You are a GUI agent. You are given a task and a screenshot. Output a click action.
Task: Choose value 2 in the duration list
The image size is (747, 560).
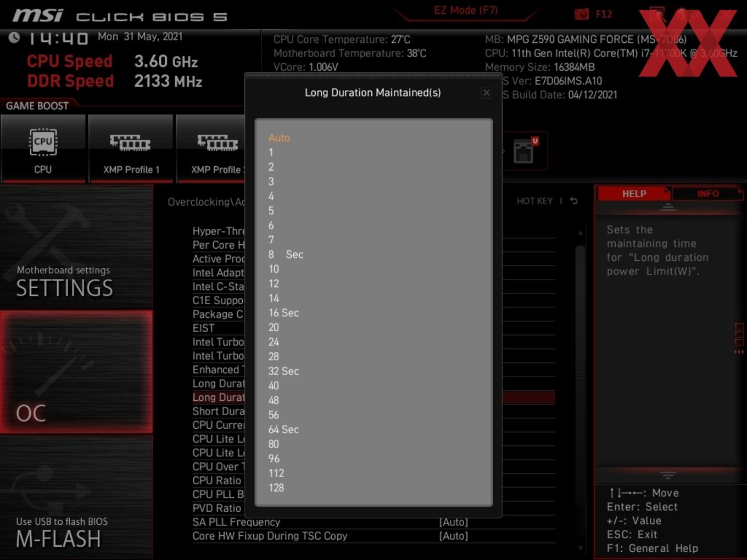tap(271, 167)
